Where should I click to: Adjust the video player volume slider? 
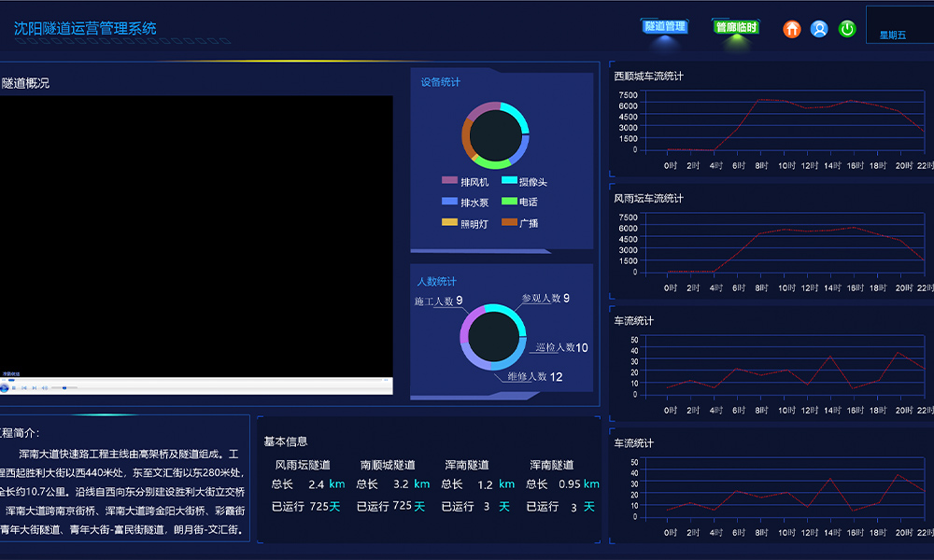tap(64, 387)
